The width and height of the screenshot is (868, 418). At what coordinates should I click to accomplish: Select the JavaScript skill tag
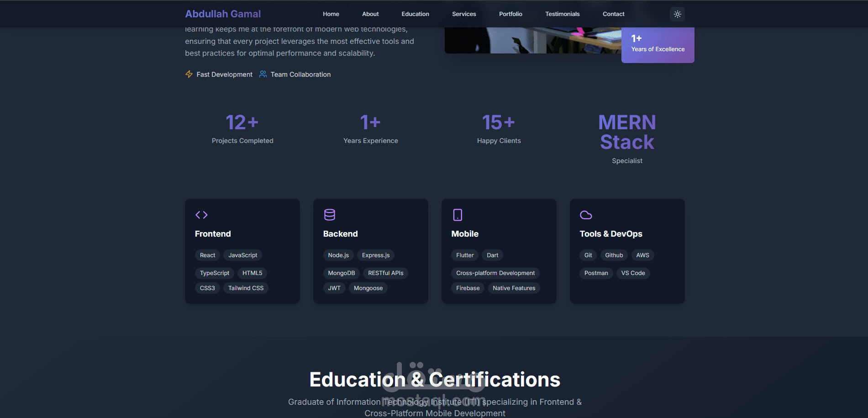(x=243, y=255)
